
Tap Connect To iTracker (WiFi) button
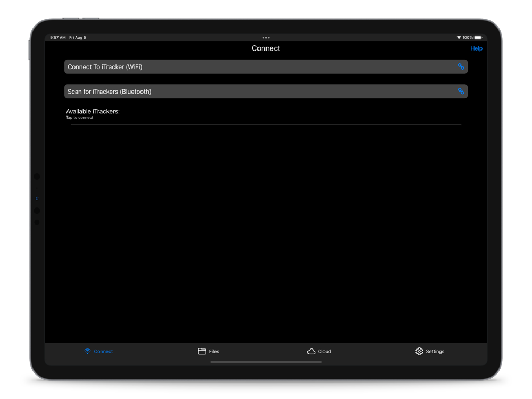[x=266, y=67]
